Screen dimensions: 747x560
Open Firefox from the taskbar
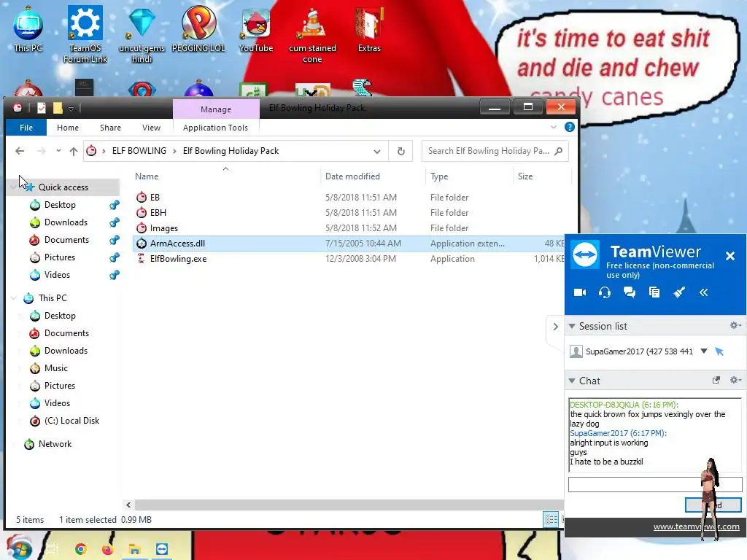[108, 549]
